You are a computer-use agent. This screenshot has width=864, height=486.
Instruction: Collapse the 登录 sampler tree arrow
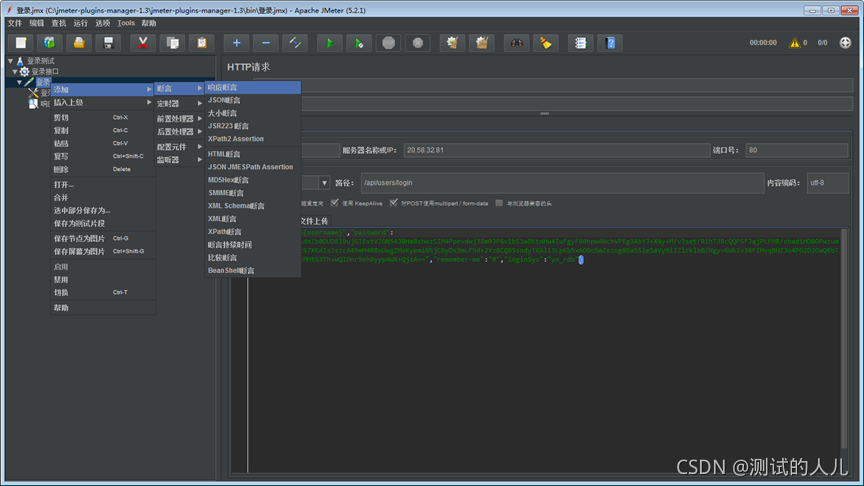pos(19,82)
